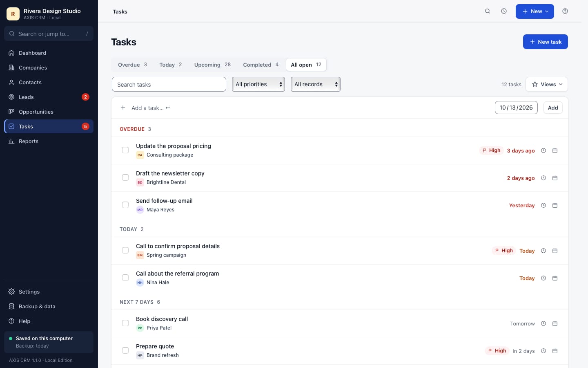
Task: Open the New dropdown in the header
Action: (x=535, y=11)
